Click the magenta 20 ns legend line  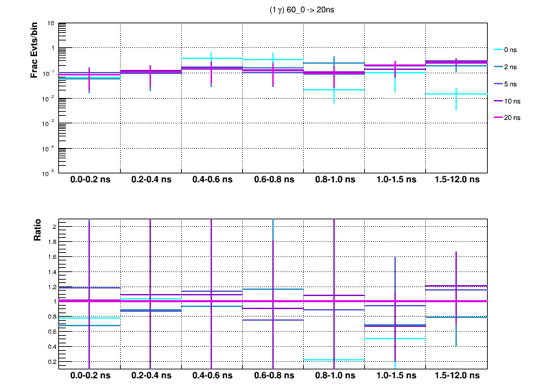coord(499,118)
